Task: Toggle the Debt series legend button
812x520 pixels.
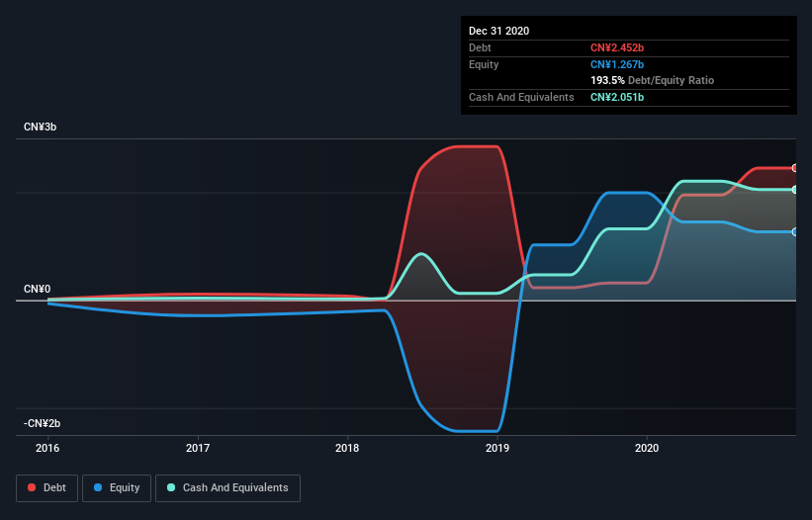Action: (46, 488)
